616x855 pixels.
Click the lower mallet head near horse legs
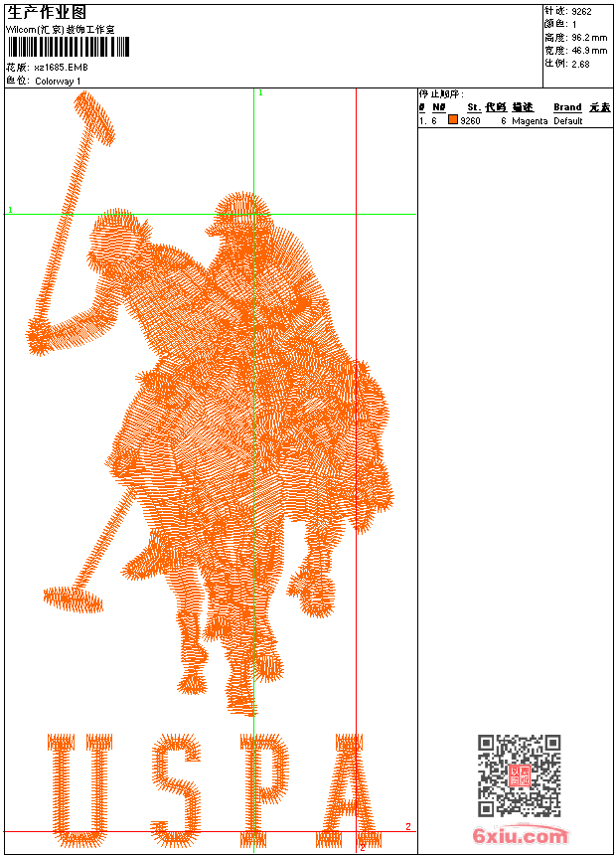[x=74, y=599]
